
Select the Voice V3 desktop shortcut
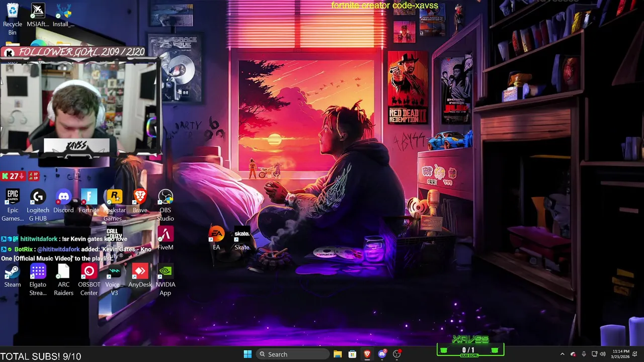(x=114, y=280)
